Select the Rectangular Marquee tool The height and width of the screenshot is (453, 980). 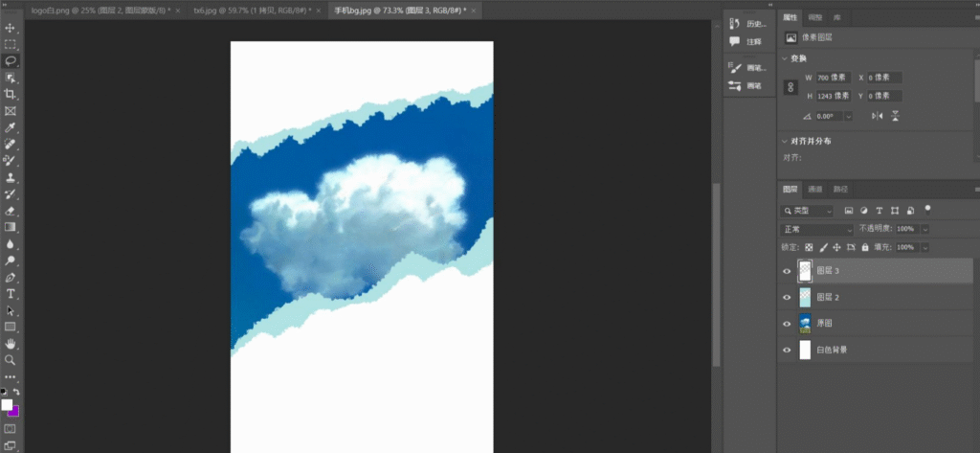pos(10,44)
